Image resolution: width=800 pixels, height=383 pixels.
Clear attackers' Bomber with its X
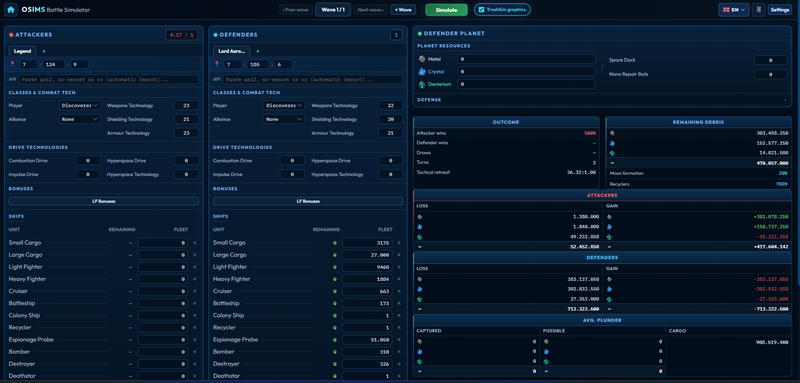pyautogui.click(x=194, y=352)
